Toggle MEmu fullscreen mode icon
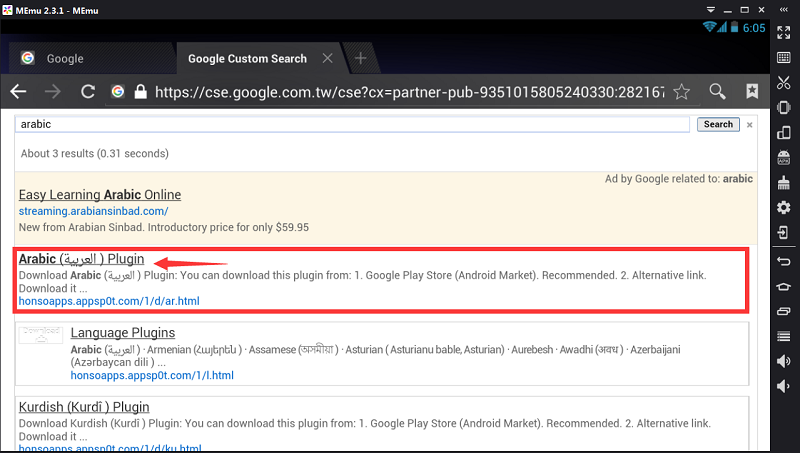Viewport: 800px width, 453px height. [784, 32]
